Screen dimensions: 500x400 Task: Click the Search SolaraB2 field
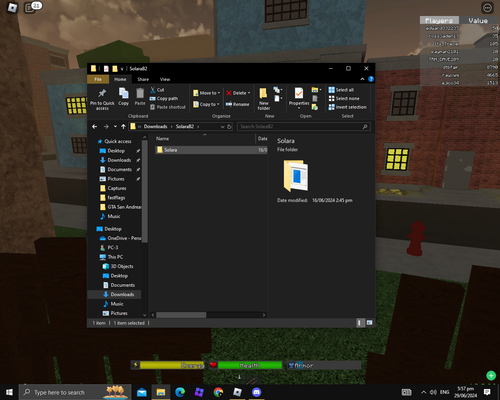[x=304, y=127]
